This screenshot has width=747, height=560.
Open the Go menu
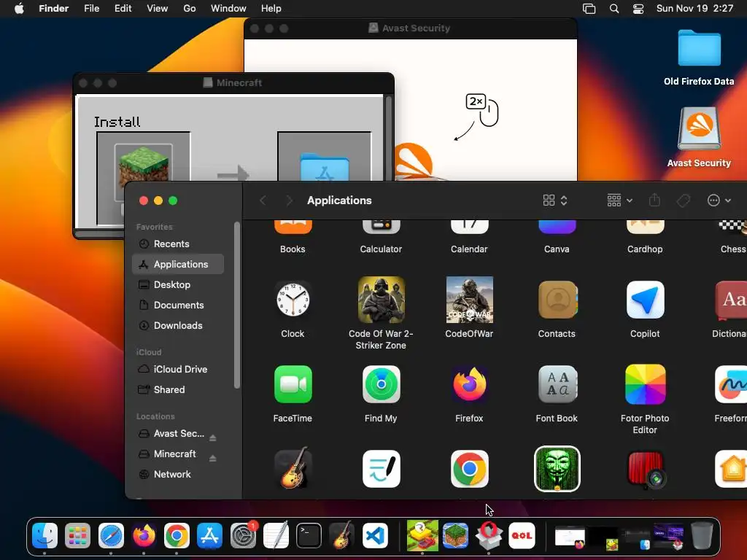click(x=190, y=9)
